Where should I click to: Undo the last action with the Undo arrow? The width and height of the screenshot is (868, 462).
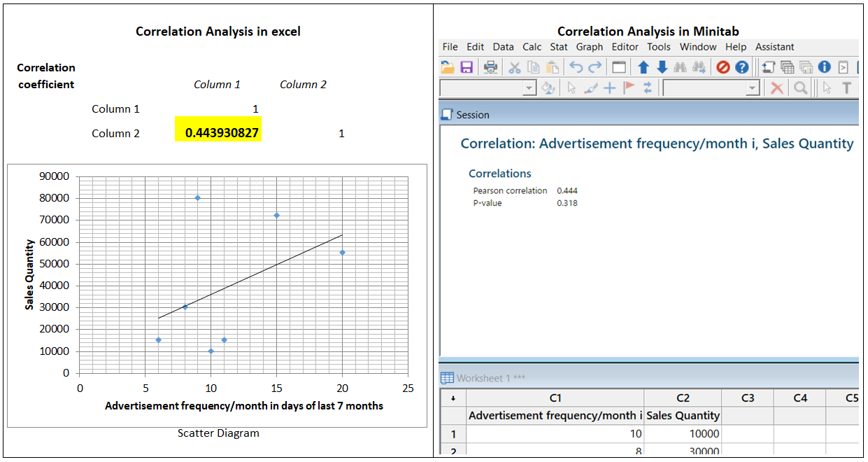(x=576, y=67)
